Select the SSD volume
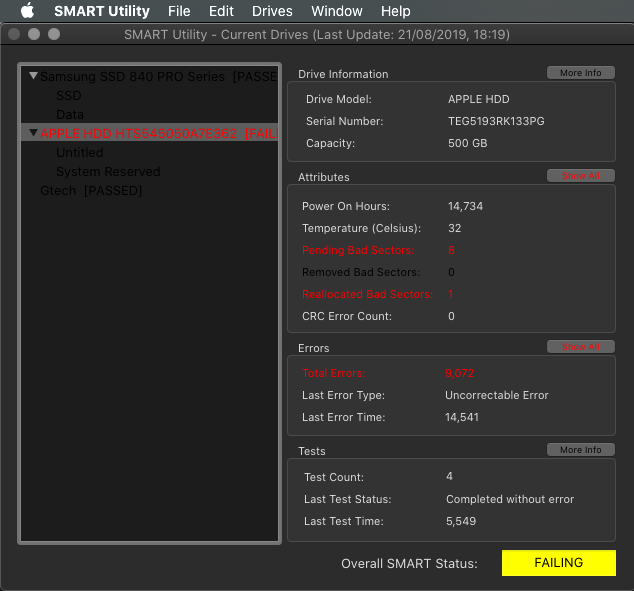This screenshot has height=591, width=634. (x=149, y=95)
